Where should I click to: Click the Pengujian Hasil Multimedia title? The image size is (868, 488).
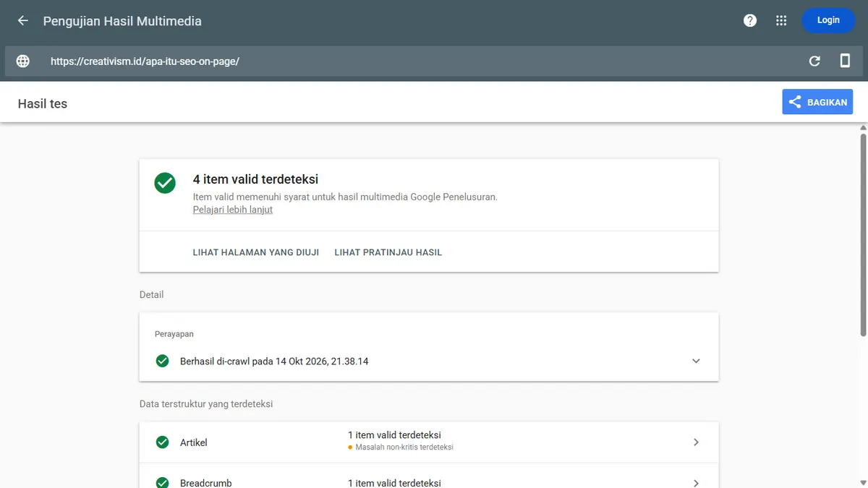click(x=122, y=21)
